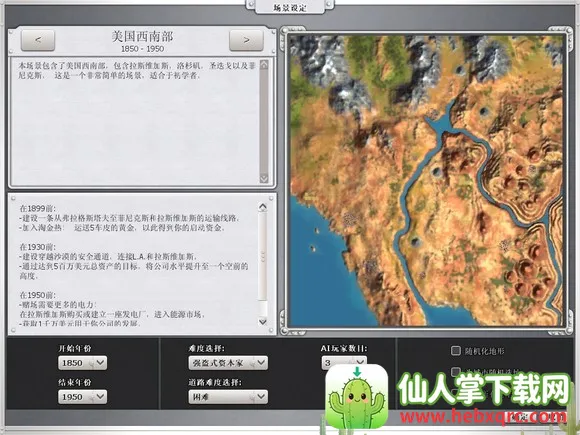
Task: Click the objective line 赌场需要更多的电力
Action: pos(58,305)
